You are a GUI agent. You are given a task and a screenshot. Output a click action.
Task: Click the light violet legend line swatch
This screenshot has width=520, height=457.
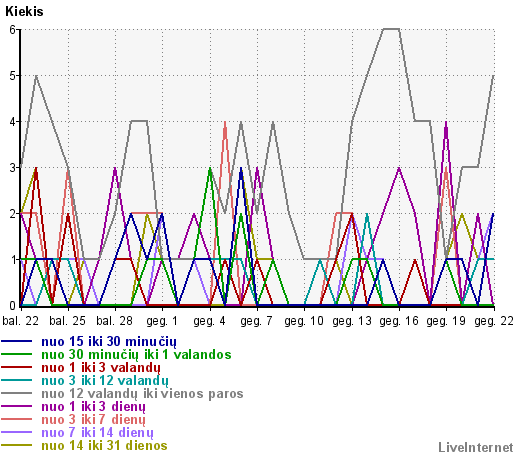[17, 432]
